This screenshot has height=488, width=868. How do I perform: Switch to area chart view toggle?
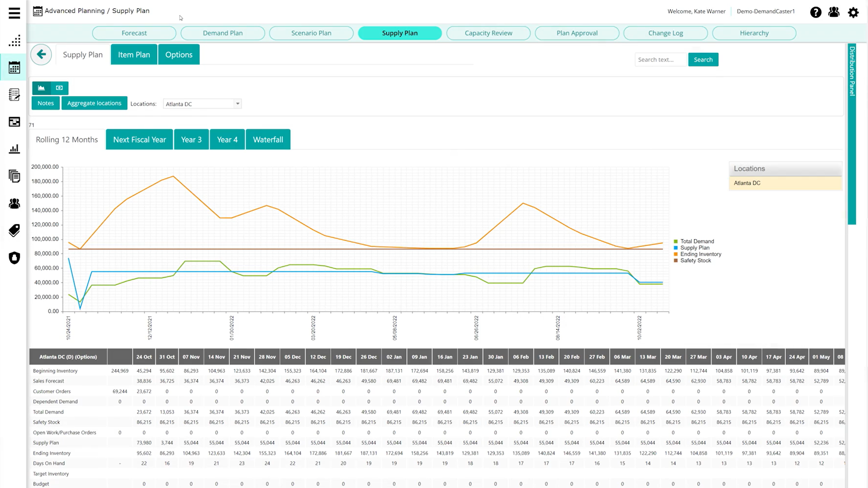point(41,88)
